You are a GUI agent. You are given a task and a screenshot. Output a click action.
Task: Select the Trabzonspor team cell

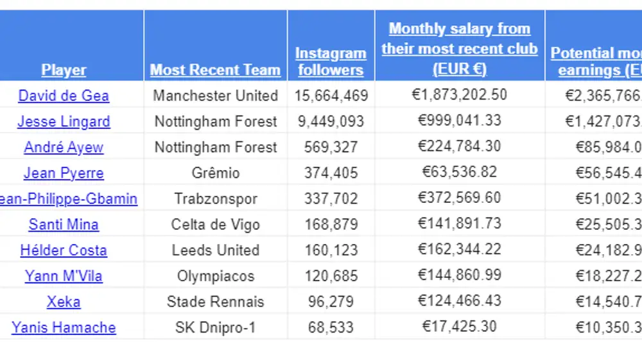(215, 199)
